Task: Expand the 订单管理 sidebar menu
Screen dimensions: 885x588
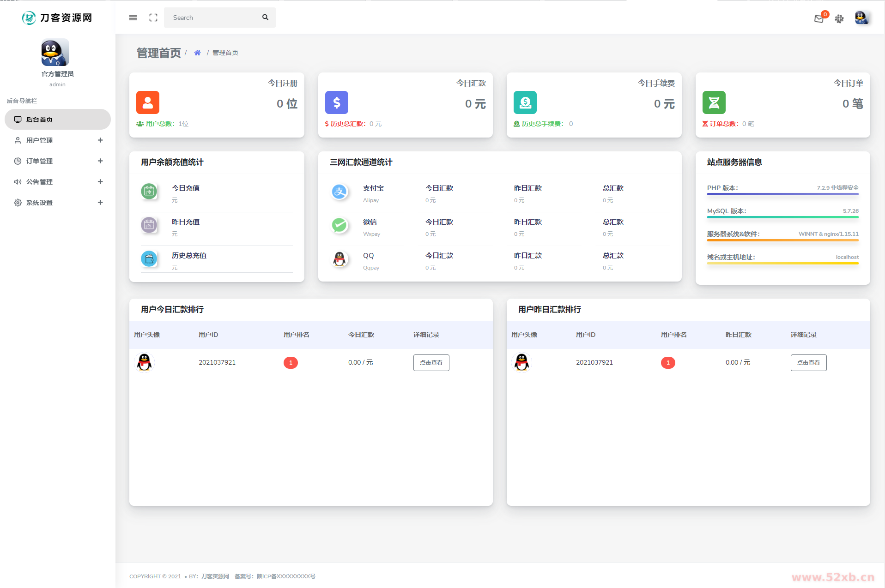Action: coord(58,161)
